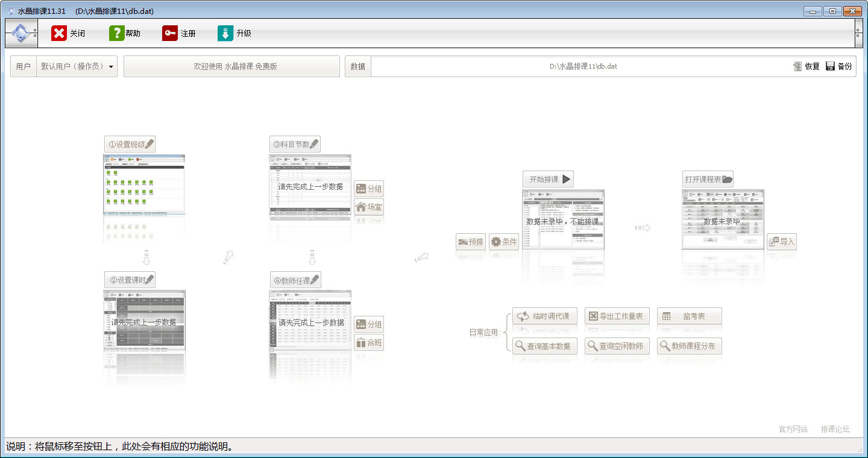Open the Venue (场室) house button
This screenshot has height=458, width=868.
point(369,207)
